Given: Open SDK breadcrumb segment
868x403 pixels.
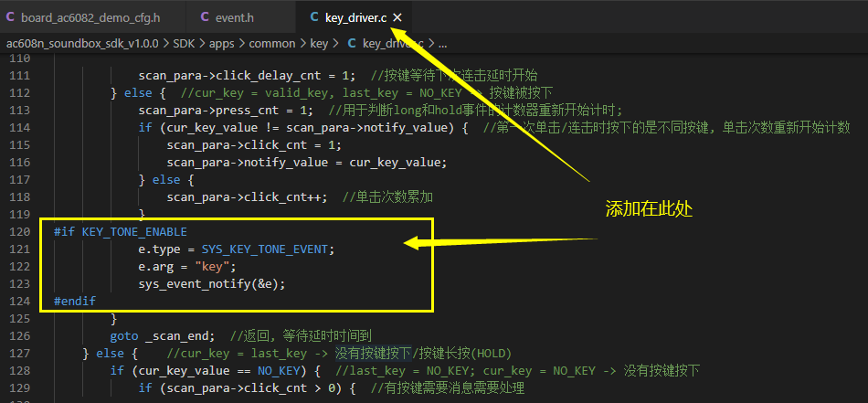Looking at the screenshot, I should 184,44.
